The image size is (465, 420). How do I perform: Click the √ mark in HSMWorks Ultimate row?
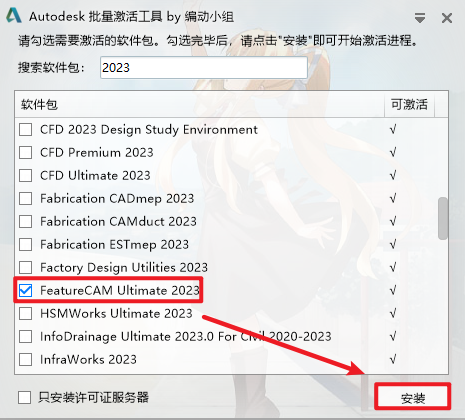tap(393, 314)
